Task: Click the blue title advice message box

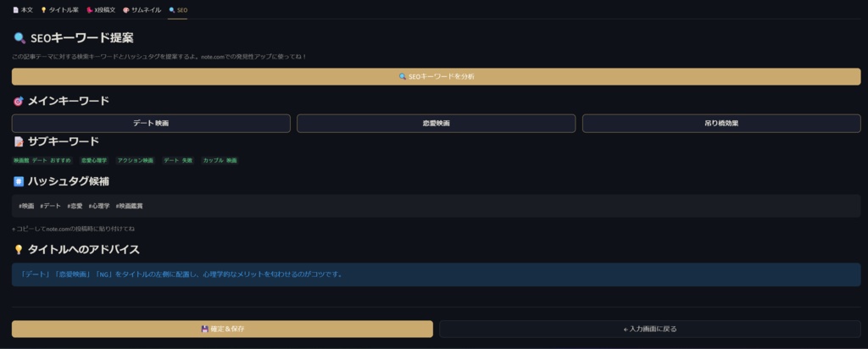Action: click(437, 274)
